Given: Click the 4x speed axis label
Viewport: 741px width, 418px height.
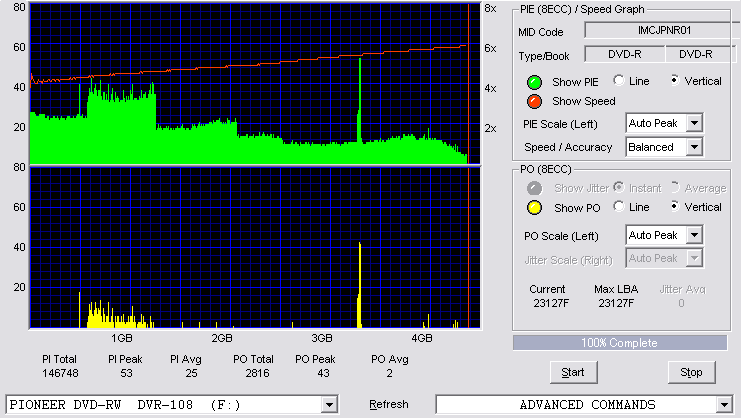Looking at the screenshot, I should tap(491, 88).
